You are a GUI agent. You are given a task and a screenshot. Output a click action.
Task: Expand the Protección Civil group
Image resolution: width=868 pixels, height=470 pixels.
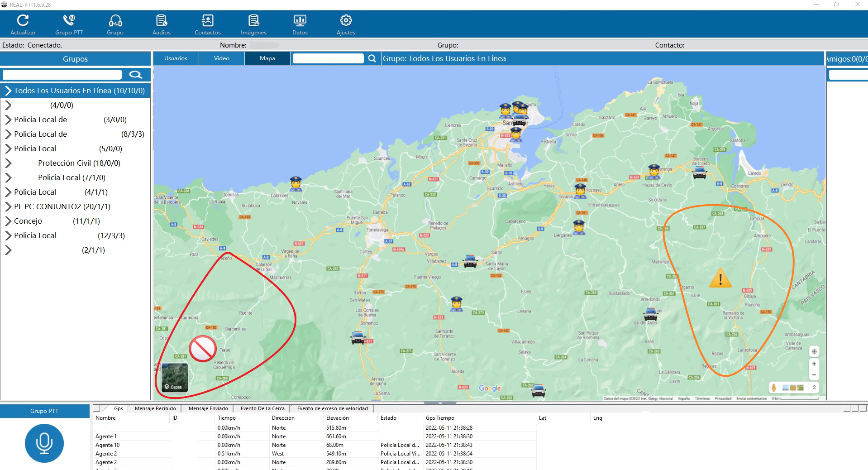pyautogui.click(x=8, y=163)
